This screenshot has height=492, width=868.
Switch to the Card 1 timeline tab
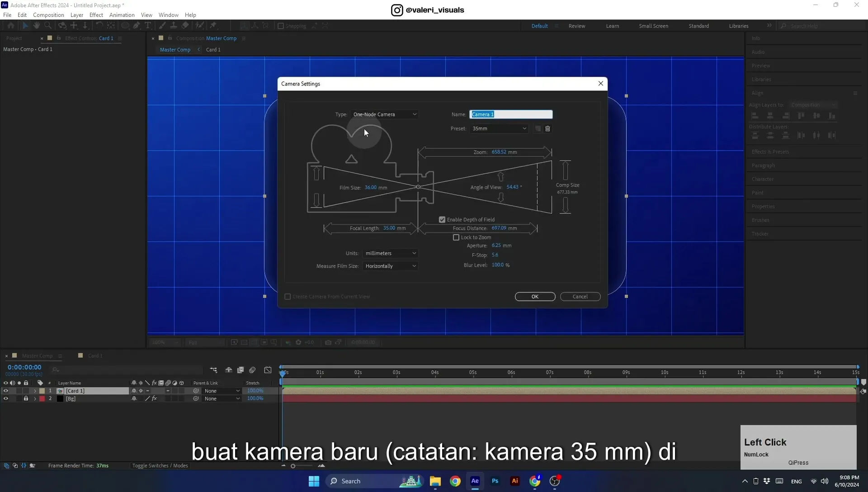[x=95, y=356]
